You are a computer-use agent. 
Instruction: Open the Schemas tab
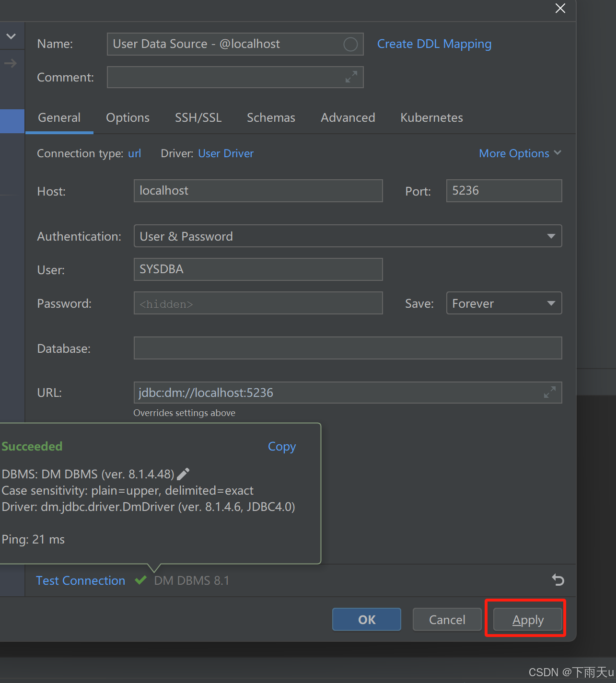tap(271, 118)
